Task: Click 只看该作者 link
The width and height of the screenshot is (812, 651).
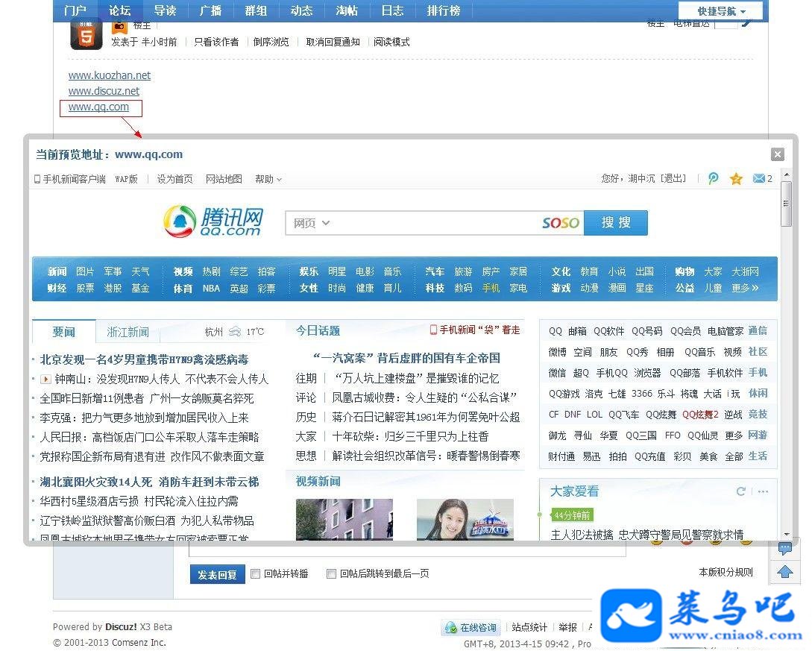Action: pos(216,42)
